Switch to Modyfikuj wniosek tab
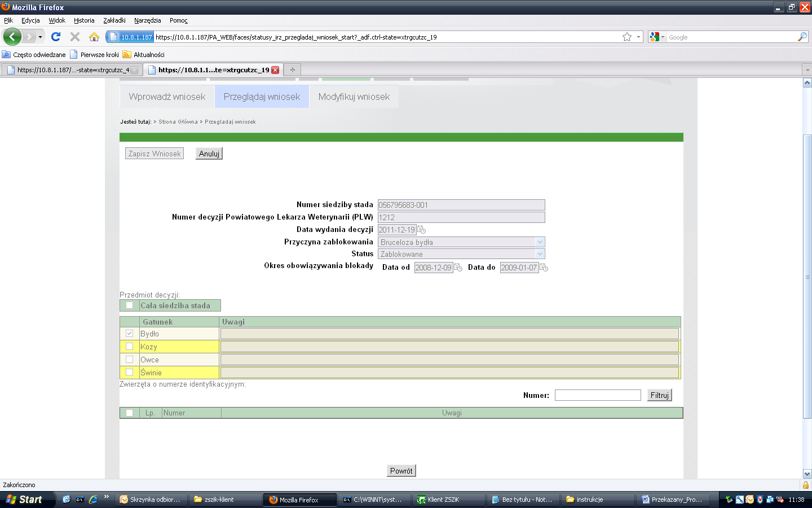Viewport: 812px width, 508px height. 354,97
